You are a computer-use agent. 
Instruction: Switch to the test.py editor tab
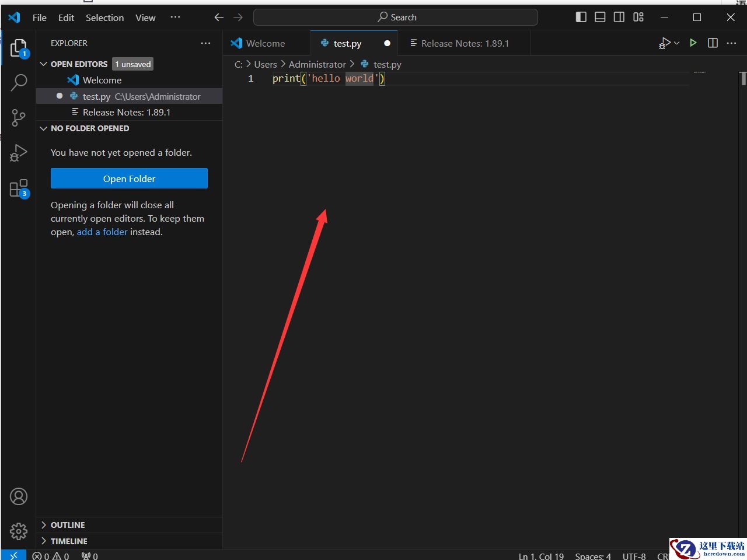[x=354, y=43]
